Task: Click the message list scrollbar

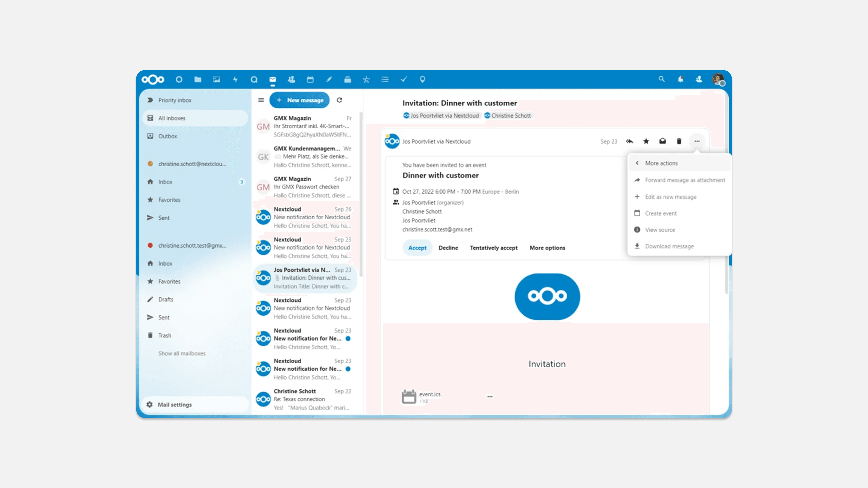Action: click(x=361, y=194)
